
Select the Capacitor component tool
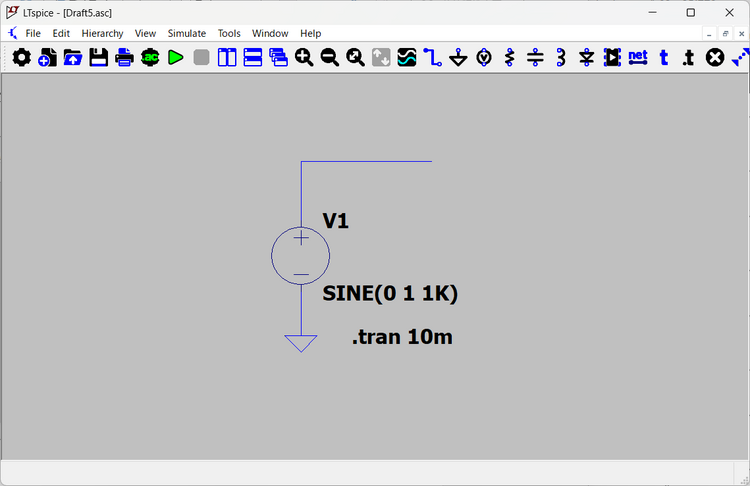click(536, 58)
